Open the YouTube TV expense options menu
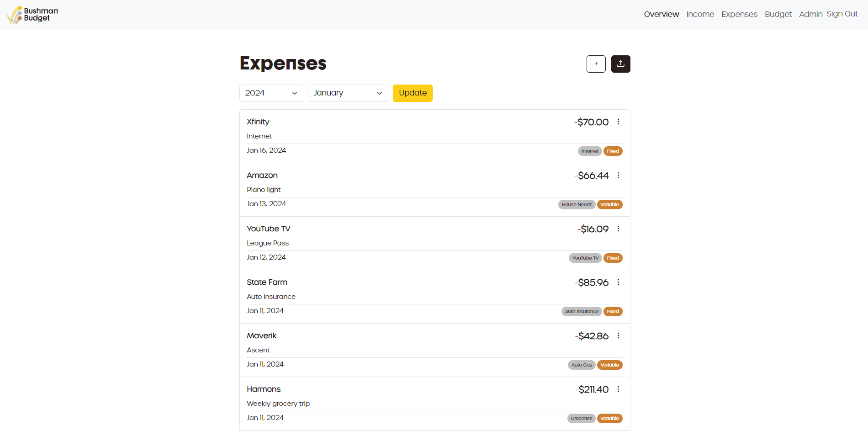This screenshot has height=431, width=868. (619, 229)
